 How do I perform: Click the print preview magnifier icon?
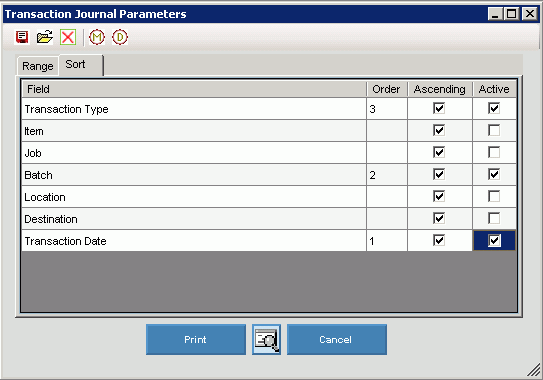pyautogui.click(x=266, y=339)
